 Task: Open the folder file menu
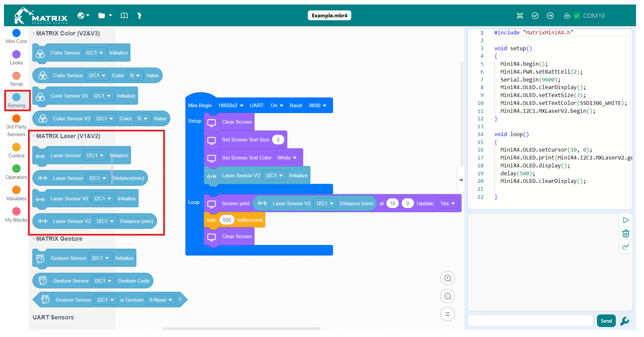pyautogui.click(x=105, y=15)
